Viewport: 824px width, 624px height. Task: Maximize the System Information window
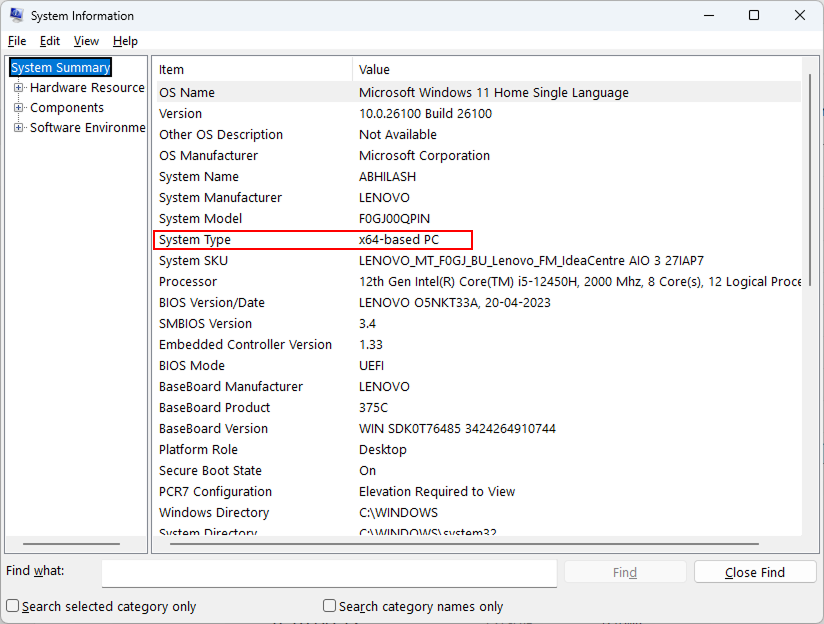pos(754,15)
